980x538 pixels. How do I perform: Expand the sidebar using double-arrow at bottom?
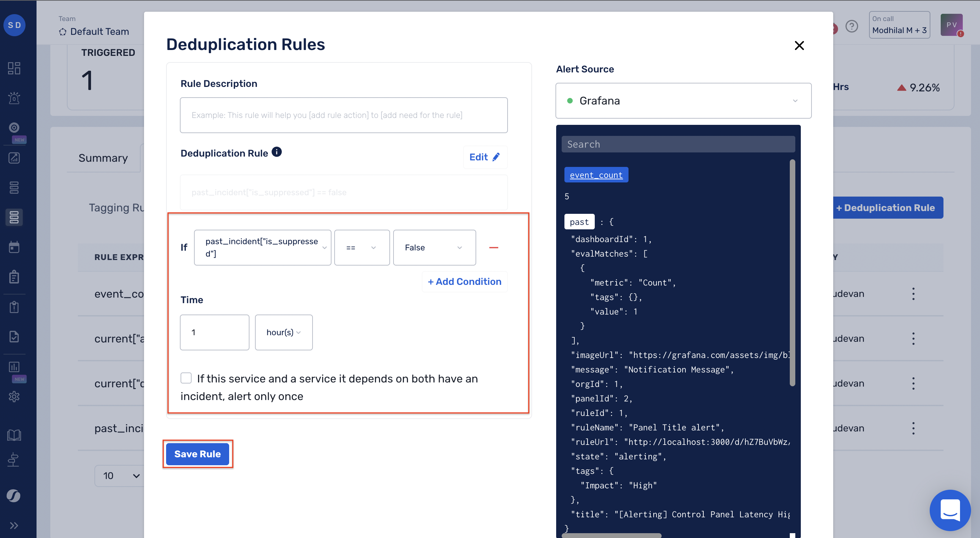(x=14, y=526)
